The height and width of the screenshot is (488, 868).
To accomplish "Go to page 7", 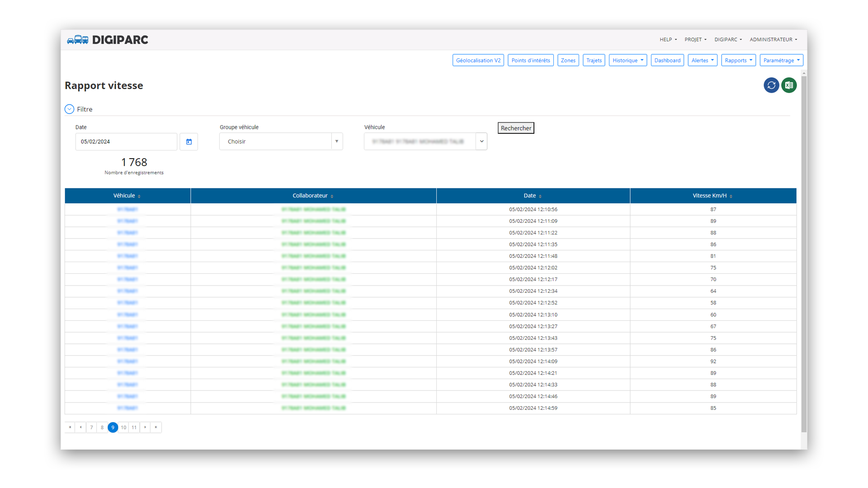I will click(91, 427).
